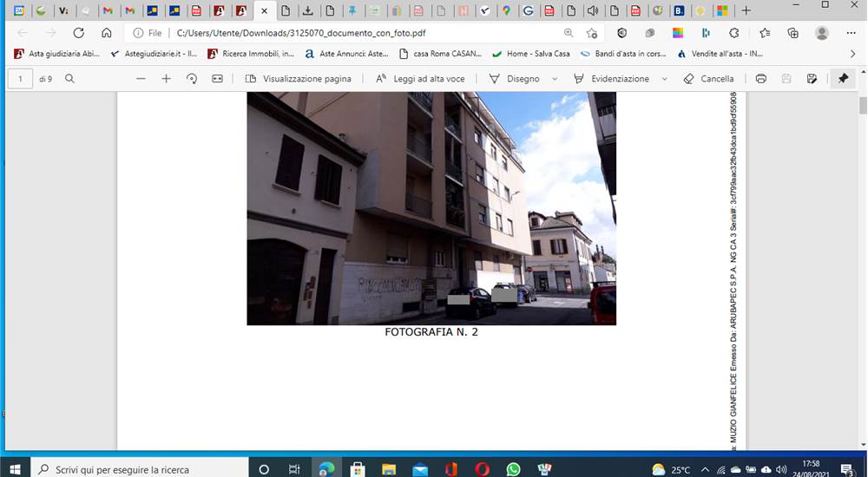This screenshot has height=477, width=868.
Task: Open a new browser tab
Action: [x=746, y=10]
